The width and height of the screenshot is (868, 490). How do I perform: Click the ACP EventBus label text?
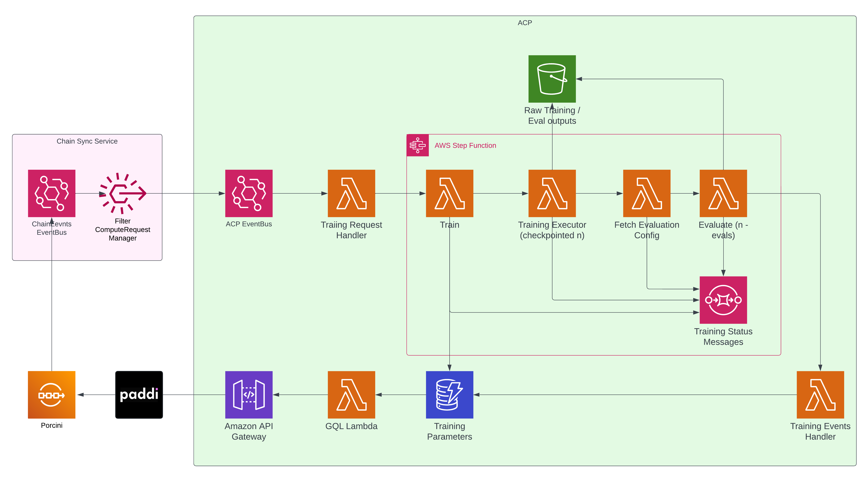point(249,224)
